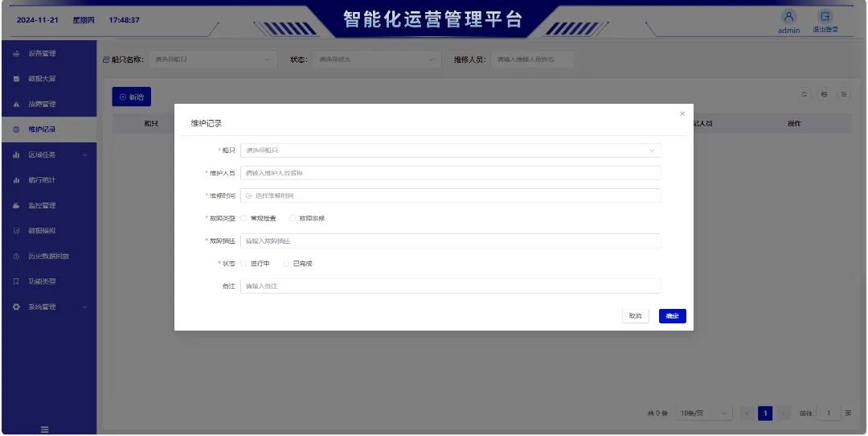Click the 退出登录 logout icon
The image size is (868, 436).
(x=825, y=17)
